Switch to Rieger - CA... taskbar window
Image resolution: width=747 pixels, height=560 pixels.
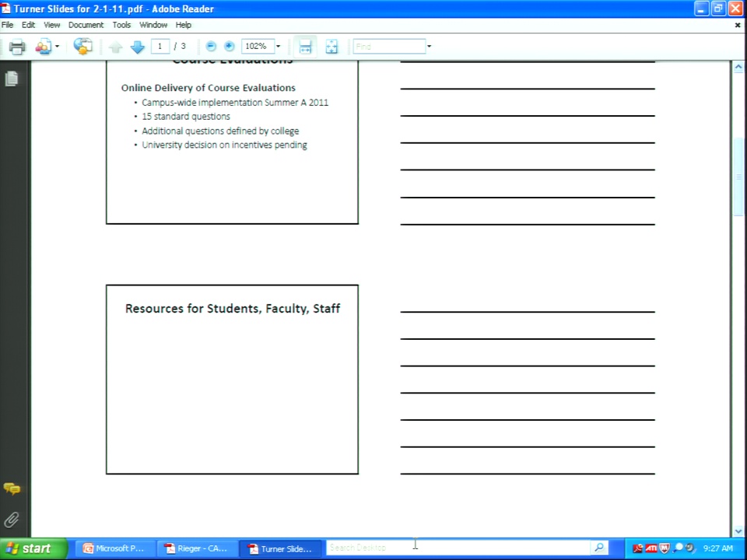click(x=196, y=548)
